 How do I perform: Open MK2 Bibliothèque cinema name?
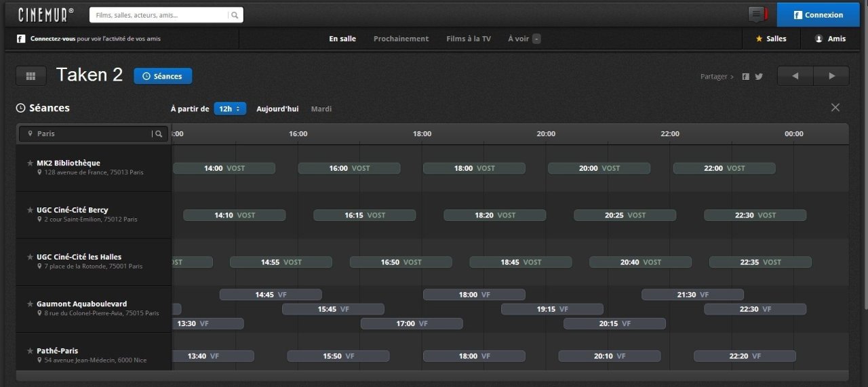(x=68, y=163)
